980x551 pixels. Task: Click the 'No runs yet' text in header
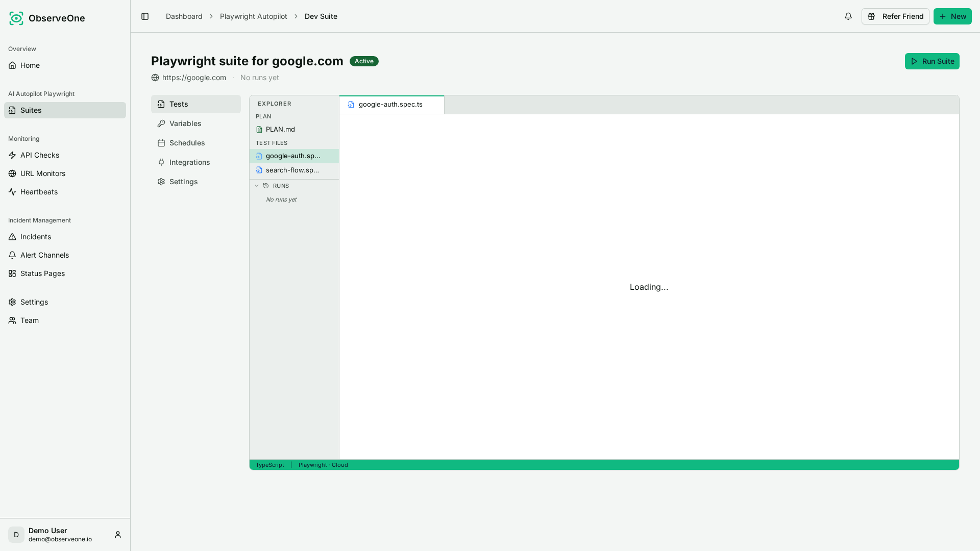click(259, 78)
